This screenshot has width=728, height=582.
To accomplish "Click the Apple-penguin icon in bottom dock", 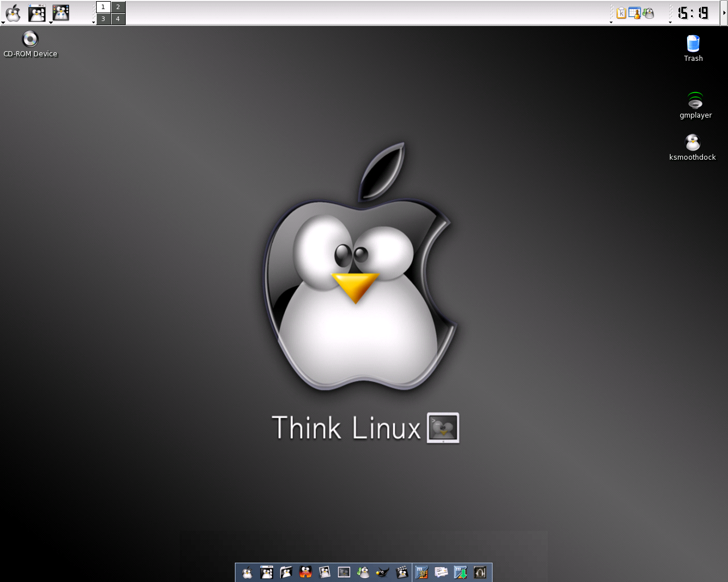I will [x=247, y=572].
